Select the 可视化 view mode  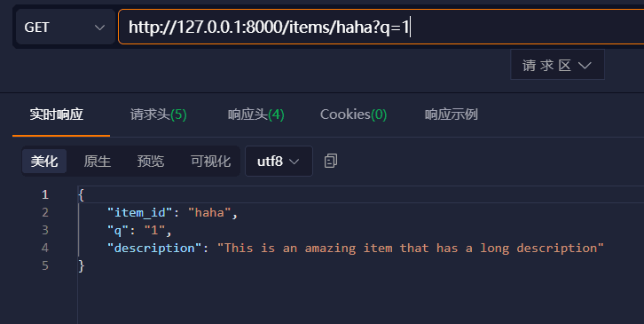[x=211, y=162]
